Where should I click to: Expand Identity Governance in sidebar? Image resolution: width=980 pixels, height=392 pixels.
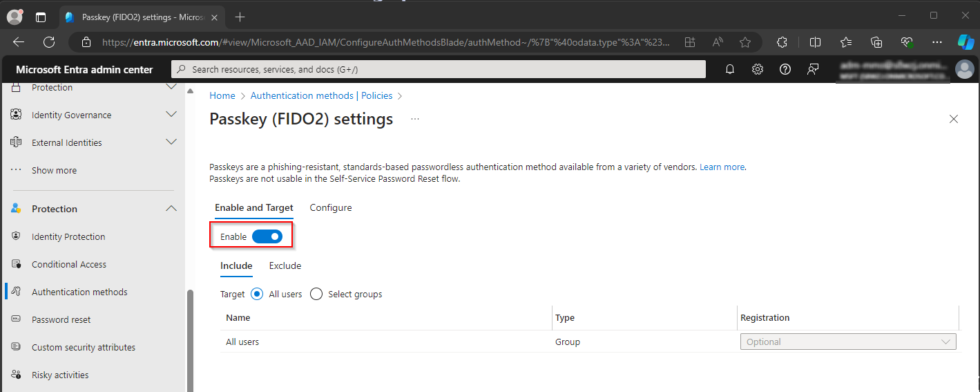pos(171,115)
